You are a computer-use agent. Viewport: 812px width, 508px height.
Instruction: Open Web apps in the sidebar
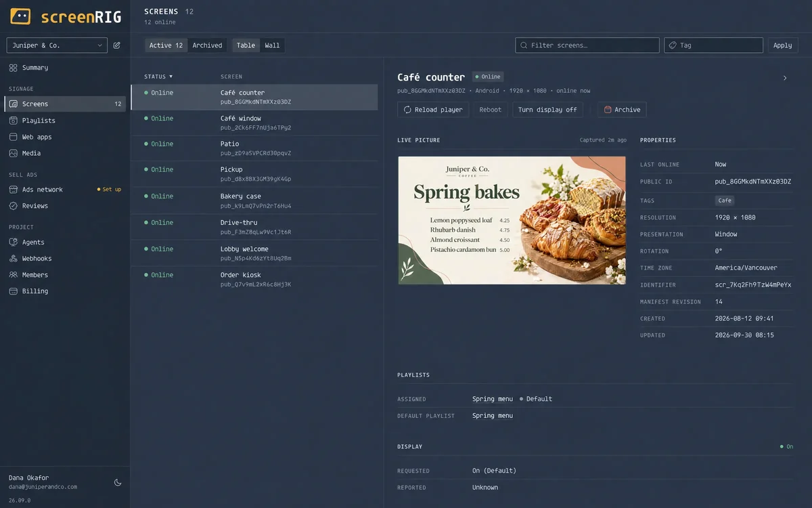65,137
